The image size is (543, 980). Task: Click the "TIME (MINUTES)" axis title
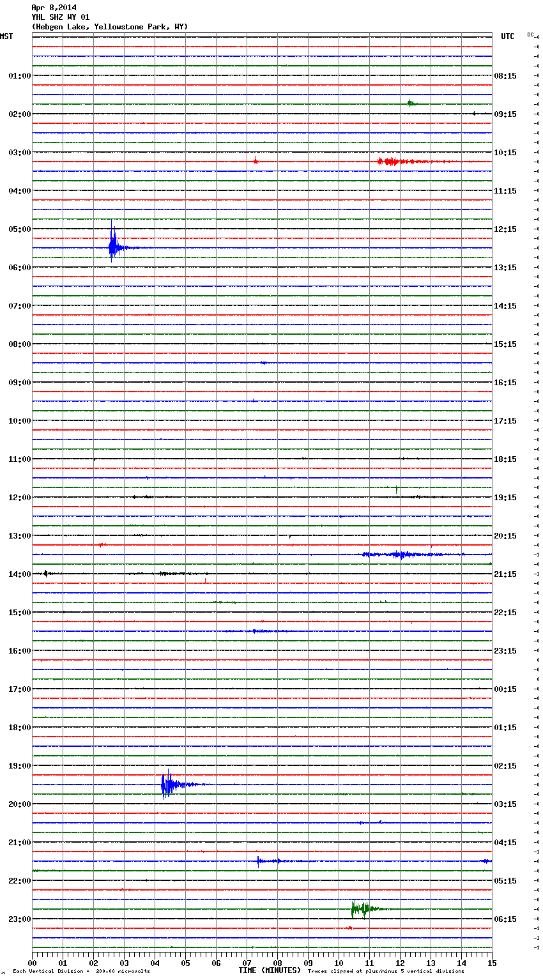coord(270,970)
